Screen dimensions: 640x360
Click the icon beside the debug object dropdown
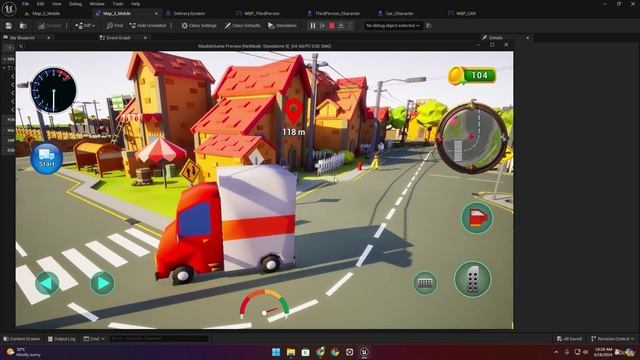click(429, 26)
